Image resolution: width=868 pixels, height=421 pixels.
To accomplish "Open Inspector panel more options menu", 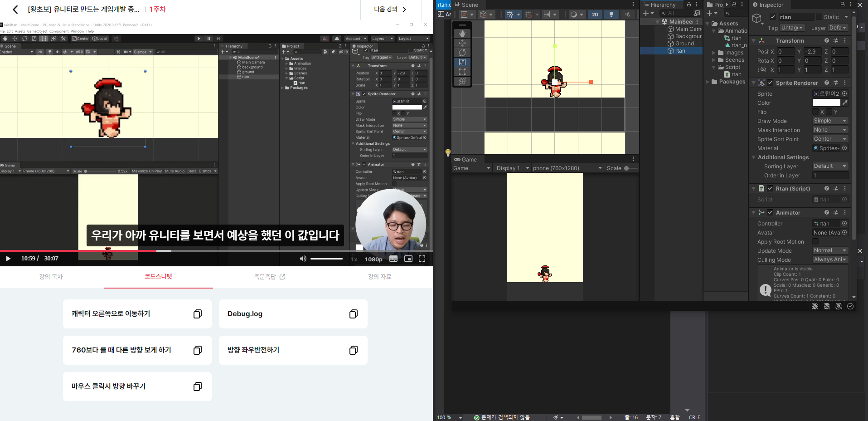I will coord(850,5).
